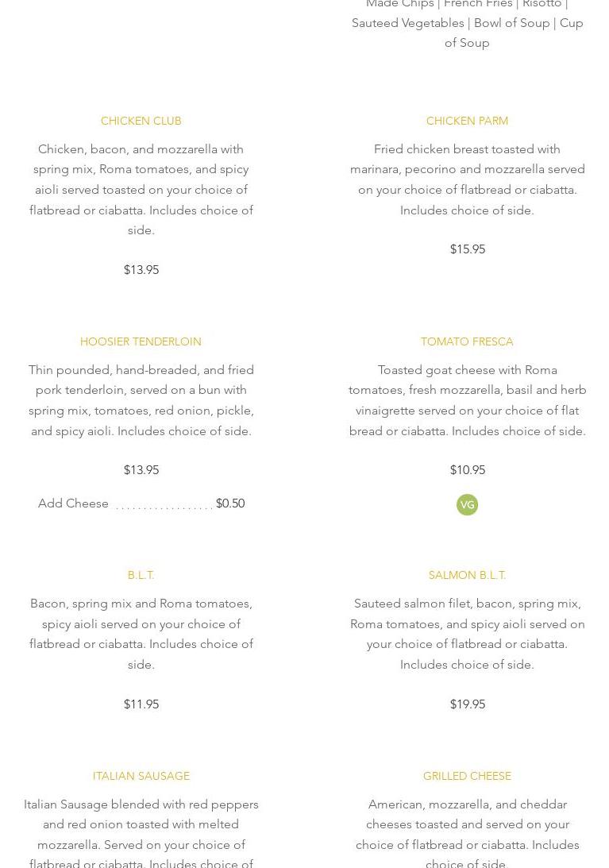
Task: Click the Chicken Club description text
Action: [x=141, y=190]
